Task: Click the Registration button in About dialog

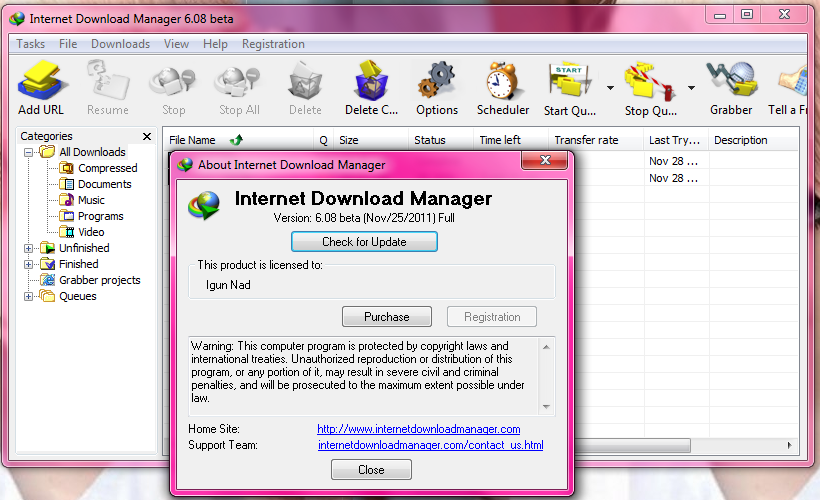Action: (x=492, y=316)
